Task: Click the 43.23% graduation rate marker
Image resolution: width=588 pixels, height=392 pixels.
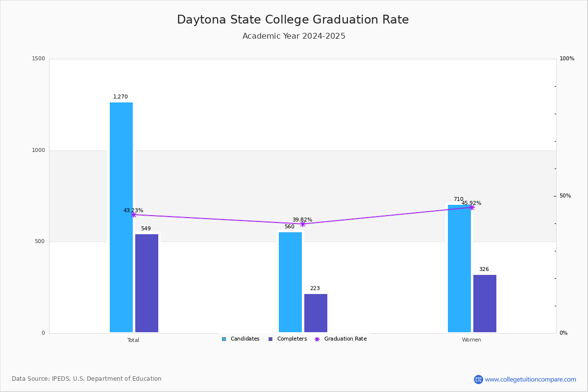Action: [134, 215]
